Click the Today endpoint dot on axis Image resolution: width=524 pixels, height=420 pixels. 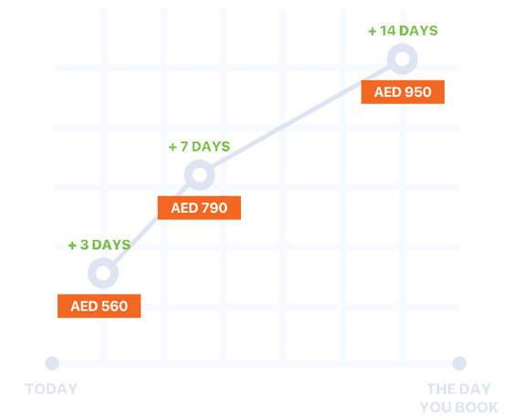[52, 363]
